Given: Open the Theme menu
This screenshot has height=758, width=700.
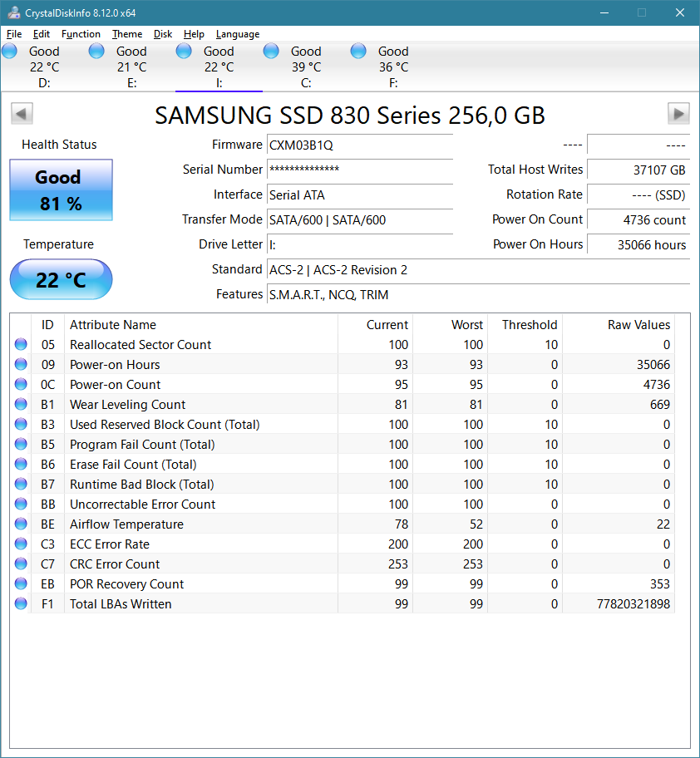Looking at the screenshot, I should [127, 34].
